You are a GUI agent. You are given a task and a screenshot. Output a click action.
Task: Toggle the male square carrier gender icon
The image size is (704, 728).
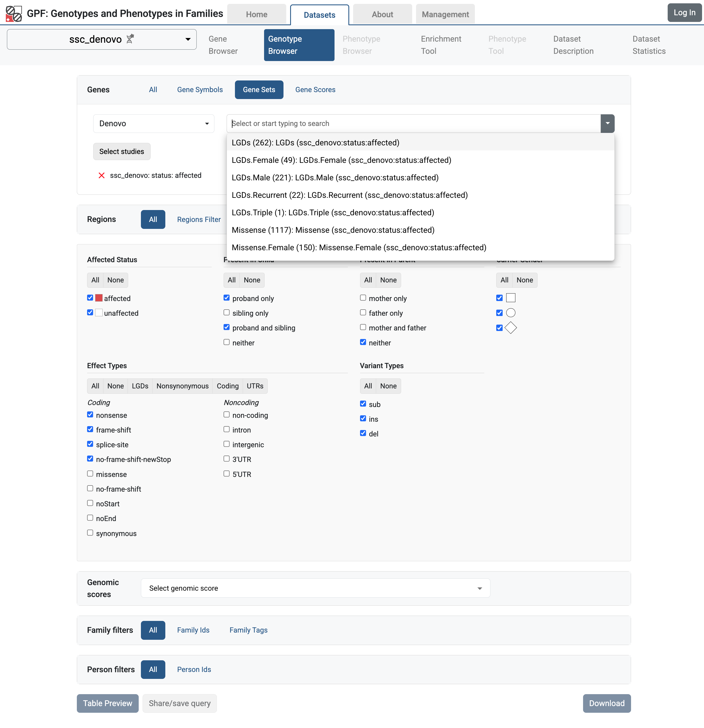coord(511,297)
